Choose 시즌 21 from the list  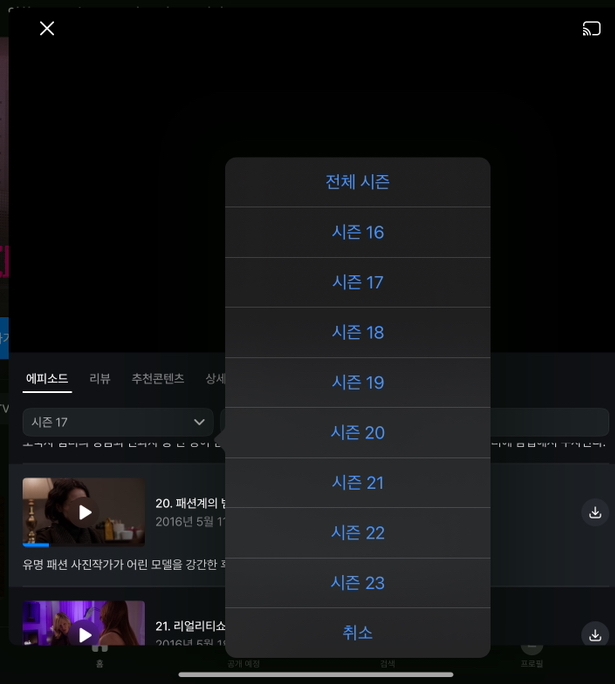click(x=358, y=483)
